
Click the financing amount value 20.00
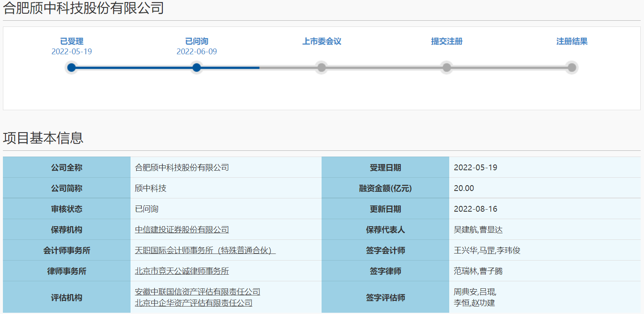pos(464,188)
